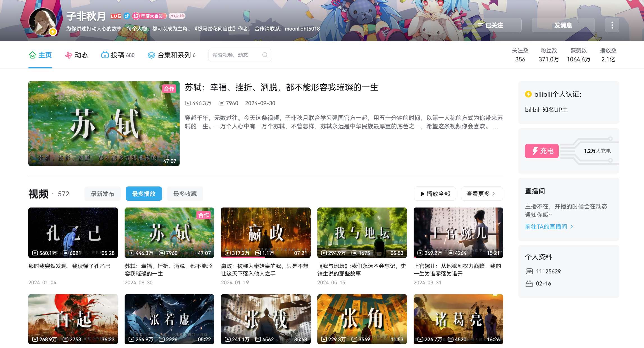Click the 投稿 TV icon
Image resolution: width=644 pixels, height=348 pixels.
(105, 55)
